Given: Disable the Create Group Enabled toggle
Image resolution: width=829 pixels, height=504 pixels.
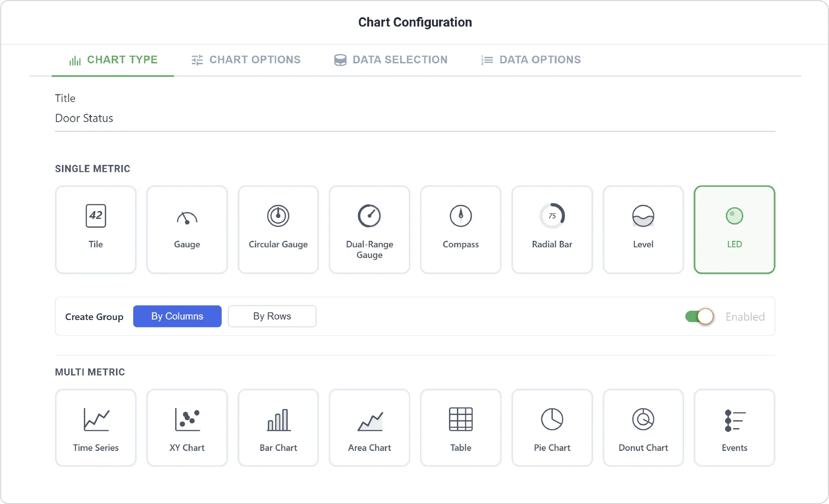Looking at the screenshot, I should tap(699, 316).
